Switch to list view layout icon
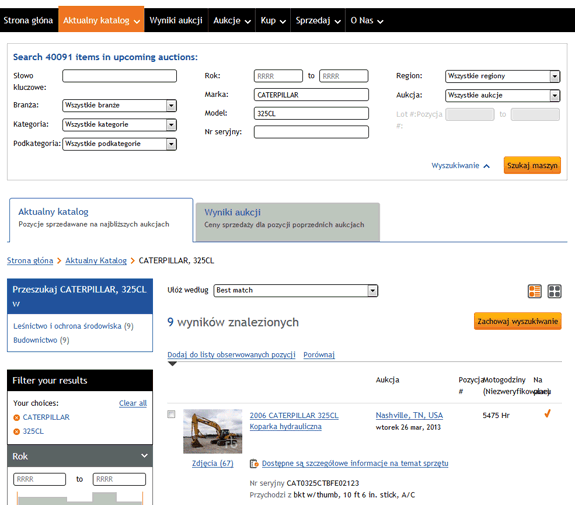Image resolution: width=575 pixels, height=505 pixels. coord(534,292)
